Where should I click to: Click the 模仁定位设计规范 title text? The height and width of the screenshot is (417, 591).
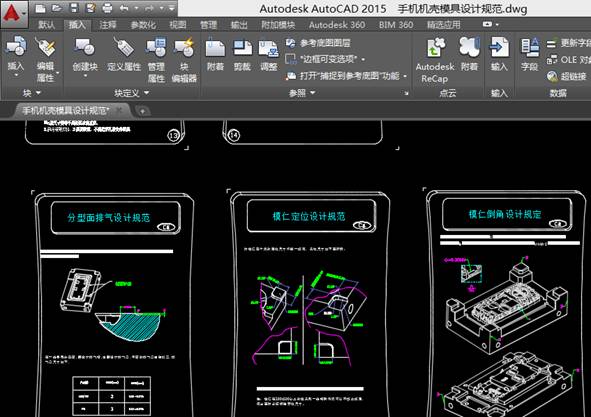tap(309, 216)
